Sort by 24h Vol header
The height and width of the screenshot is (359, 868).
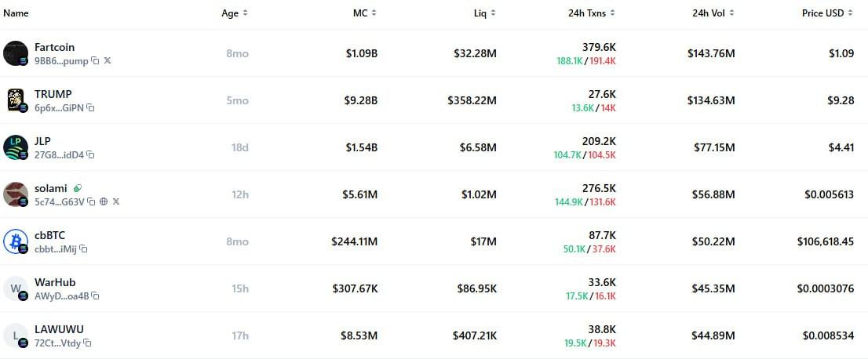pos(711,13)
